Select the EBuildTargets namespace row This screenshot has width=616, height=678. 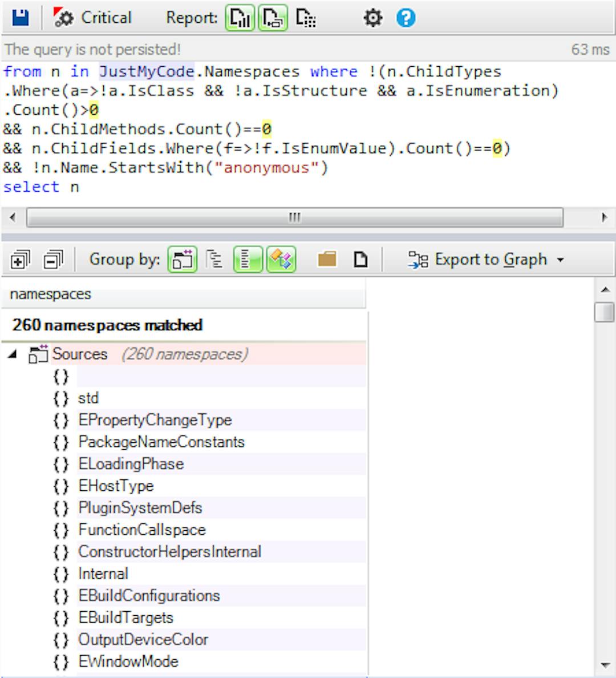coord(125,618)
